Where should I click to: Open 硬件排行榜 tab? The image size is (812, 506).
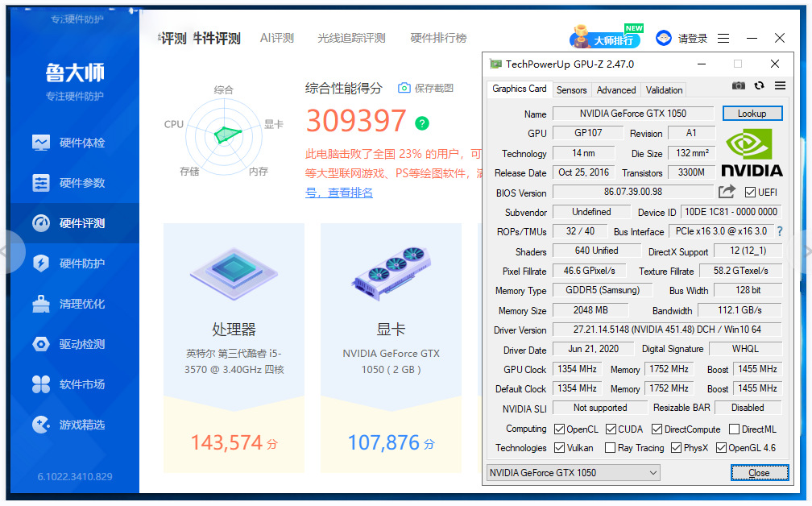coord(438,38)
